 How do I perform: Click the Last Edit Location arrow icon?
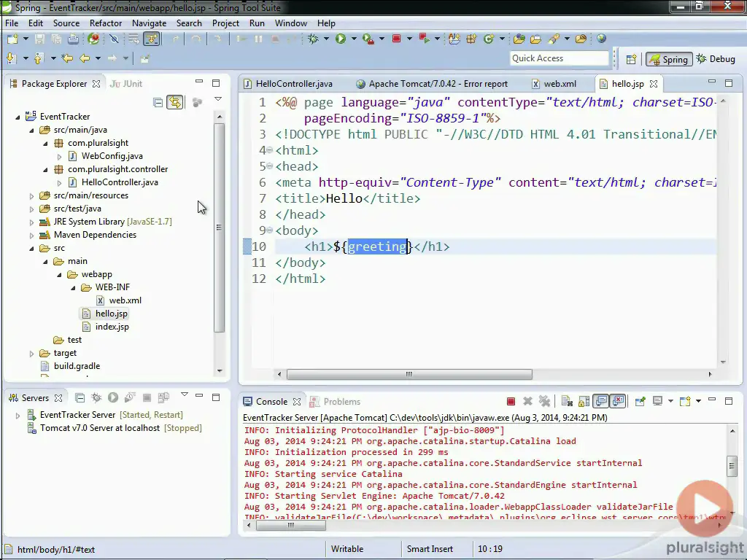(x=66, y=58)
